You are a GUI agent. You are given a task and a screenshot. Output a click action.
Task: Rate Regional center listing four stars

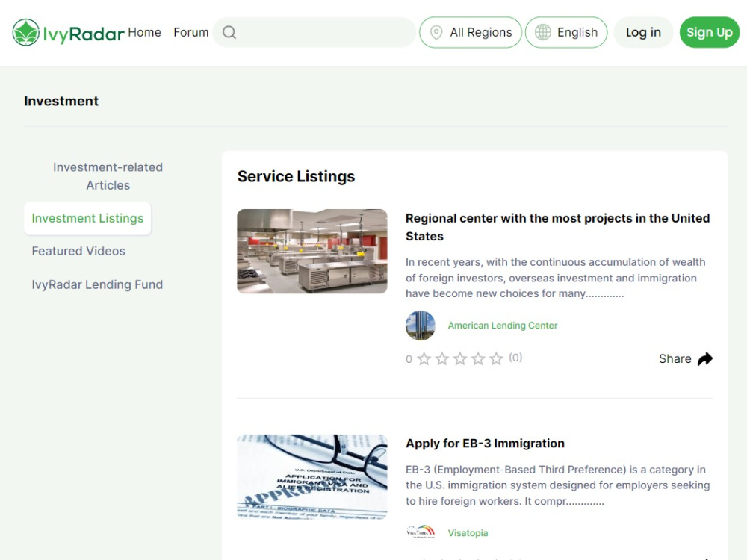coord(478,358)
